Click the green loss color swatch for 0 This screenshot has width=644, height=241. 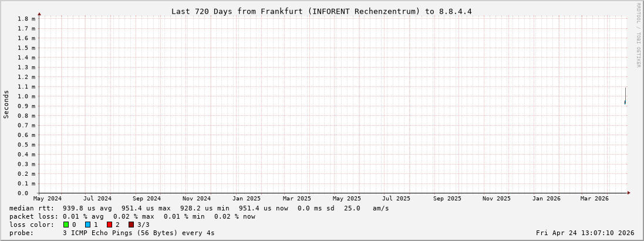pyautogui.click(x=66, y=225)
